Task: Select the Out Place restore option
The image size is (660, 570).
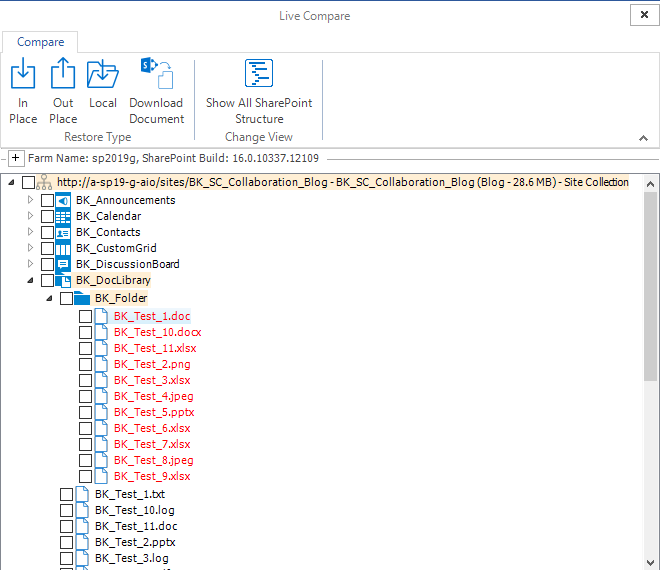Action: (x=63, y=76)
